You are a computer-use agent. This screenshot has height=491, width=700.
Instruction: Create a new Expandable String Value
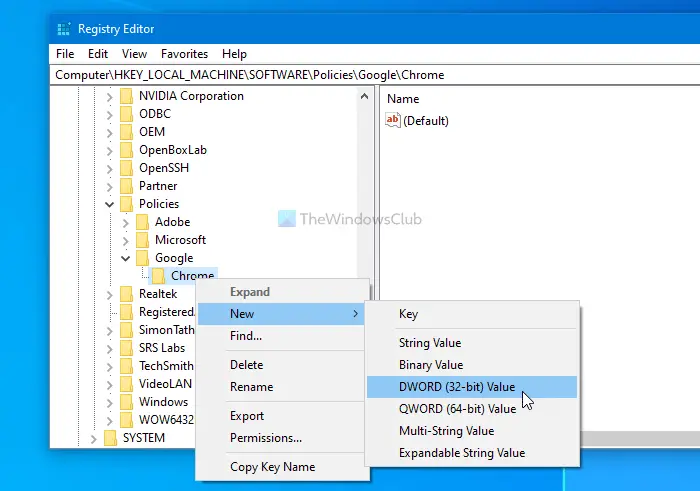click(x=472, y=453)
